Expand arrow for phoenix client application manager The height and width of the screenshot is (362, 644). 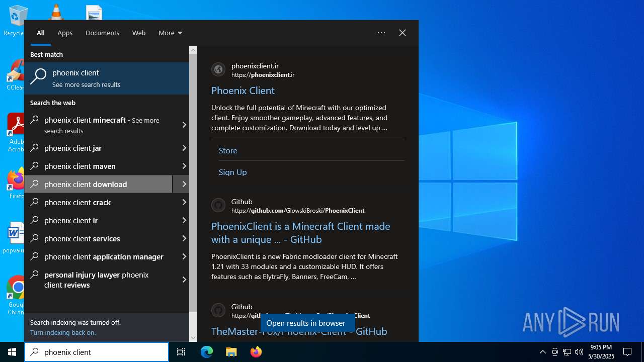click(184, 256)
